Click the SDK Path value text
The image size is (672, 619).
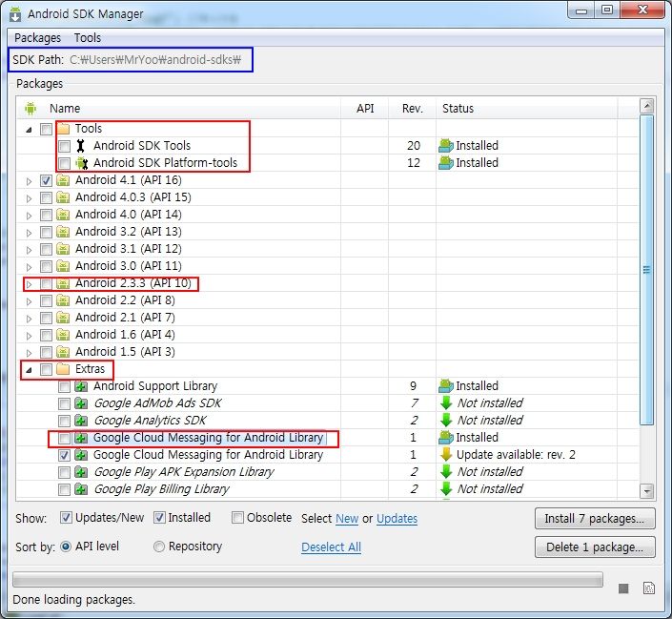[155, 60]
